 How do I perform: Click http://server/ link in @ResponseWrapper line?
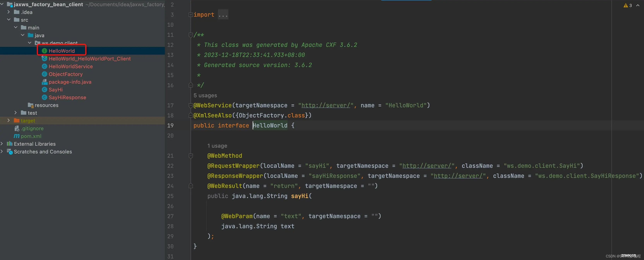458,176
